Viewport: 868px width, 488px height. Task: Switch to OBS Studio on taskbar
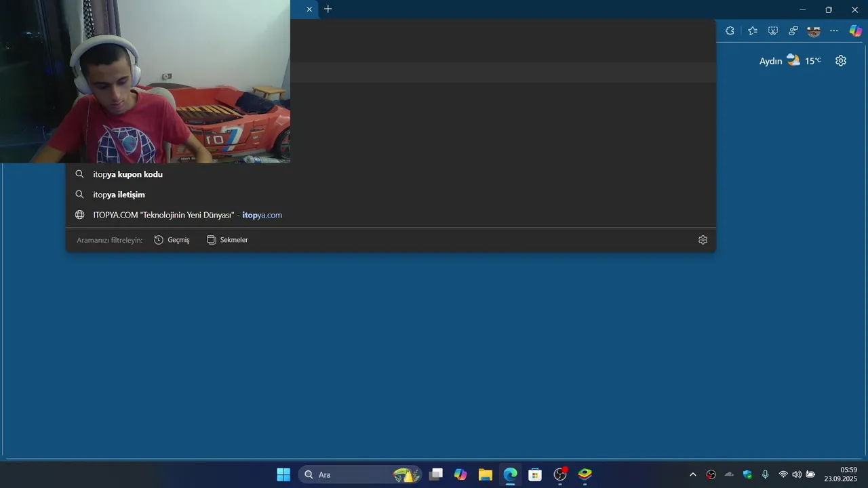pyautogui.click(x=560, y=474)
